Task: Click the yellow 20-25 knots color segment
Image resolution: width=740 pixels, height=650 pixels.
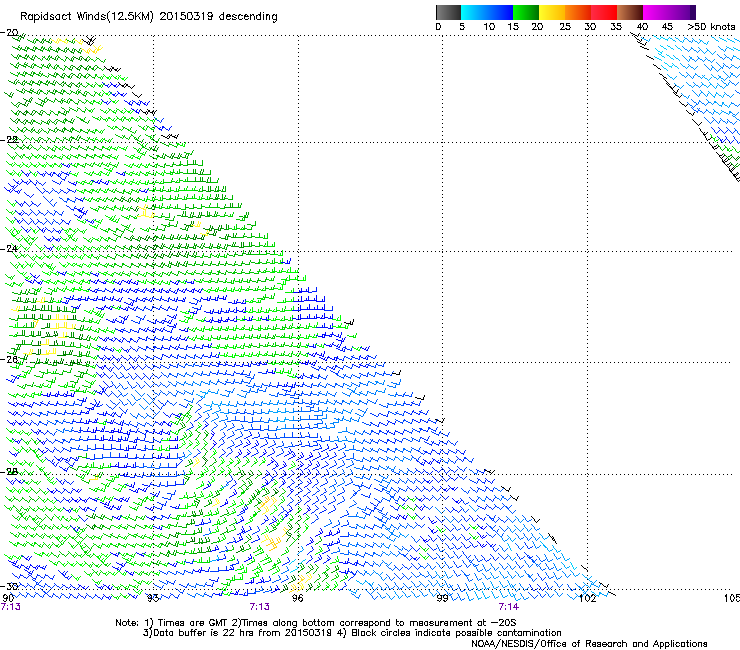Action: 552,12
